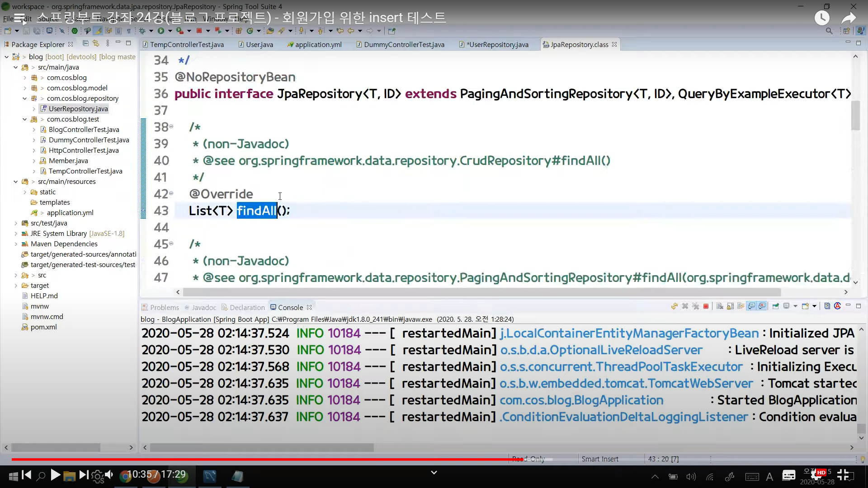
Task: Click the Run green play toolbar icon
Action: [x=161, y=31]
